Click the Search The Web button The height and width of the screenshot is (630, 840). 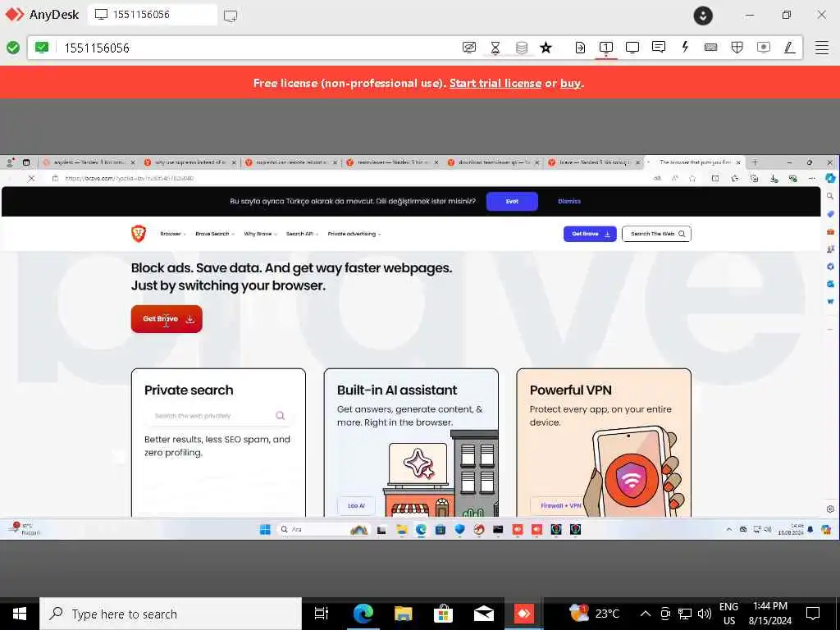point(656,234)
